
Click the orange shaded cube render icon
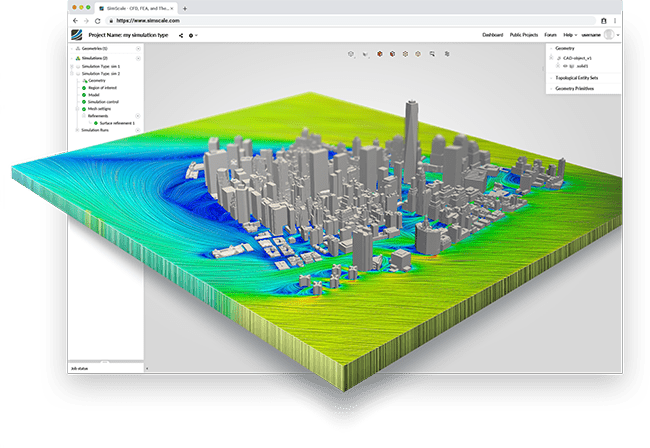coord(379,54)
